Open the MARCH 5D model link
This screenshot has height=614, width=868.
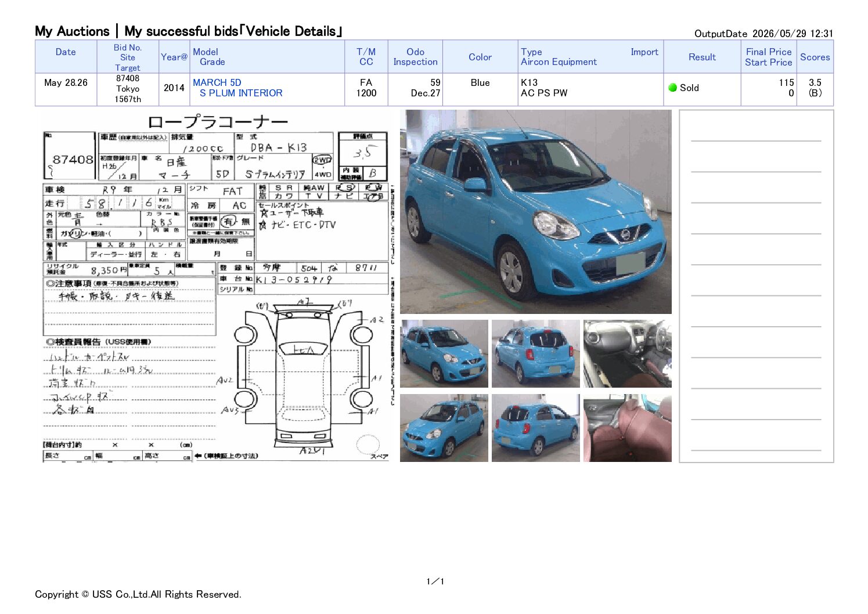217,82
